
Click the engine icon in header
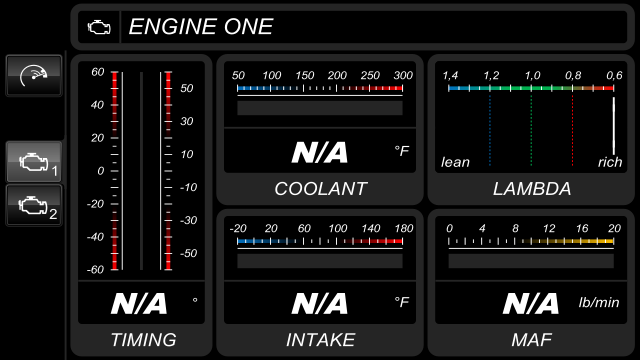click(x=99, y=27)
